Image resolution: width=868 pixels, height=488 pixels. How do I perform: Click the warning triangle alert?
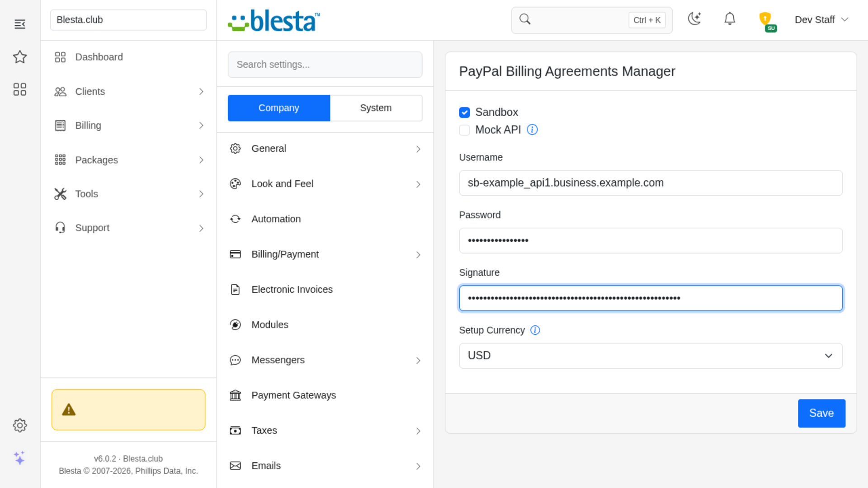69,410
